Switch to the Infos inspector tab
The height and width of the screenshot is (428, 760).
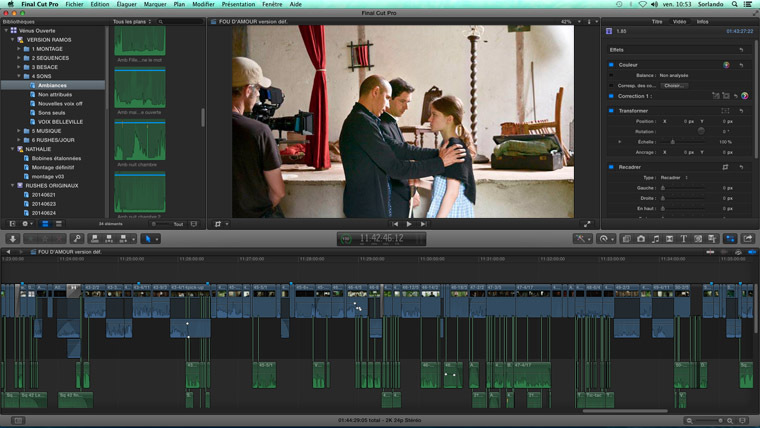702,22
